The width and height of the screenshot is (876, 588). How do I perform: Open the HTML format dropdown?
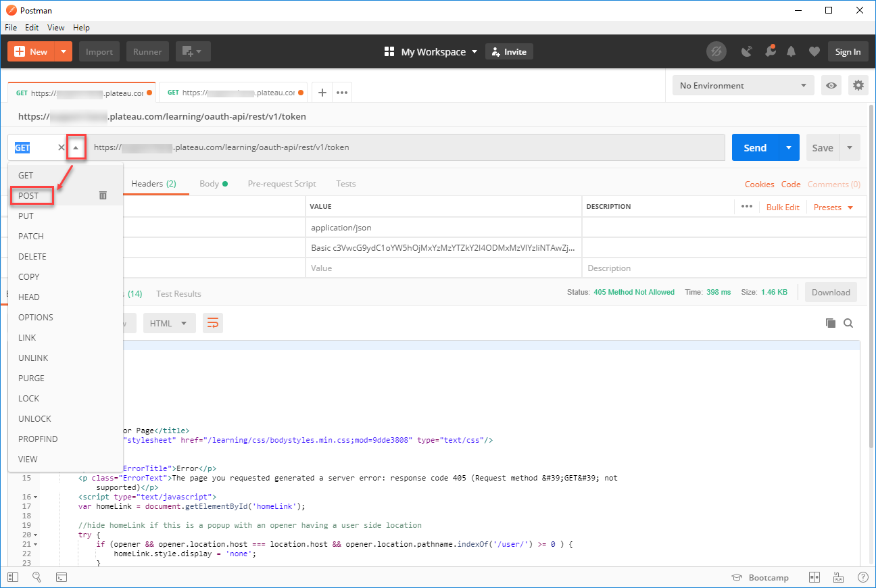click(170, 324)
